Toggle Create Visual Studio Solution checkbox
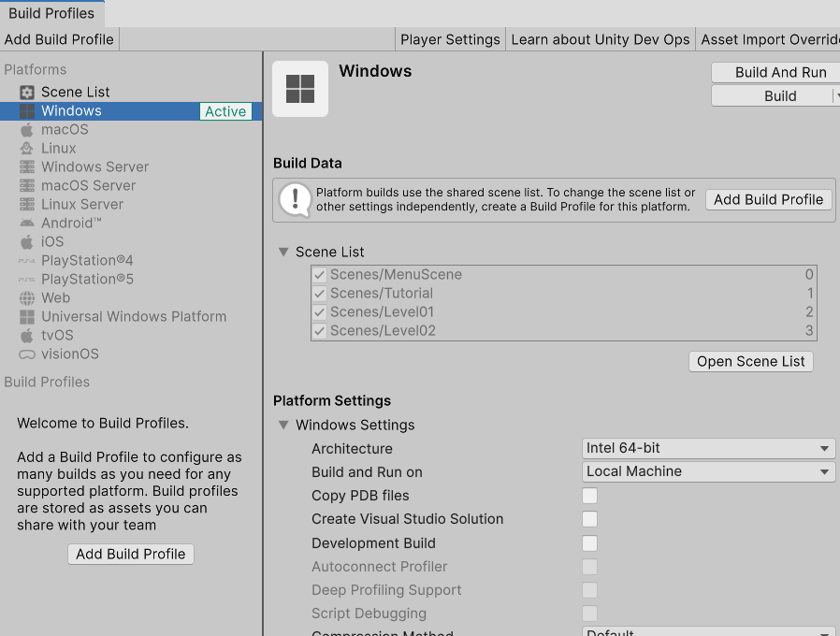Screen dimensions: 840x636 [x=589, y=519]
